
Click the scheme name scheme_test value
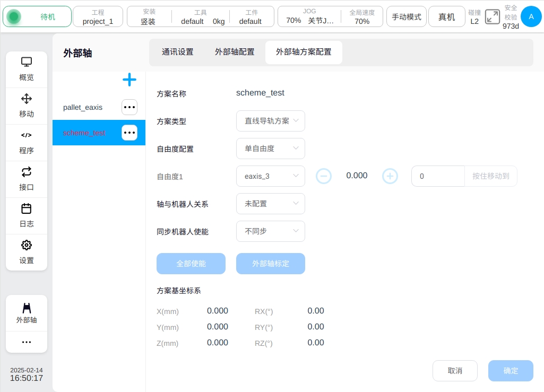(x=260, y=93)
